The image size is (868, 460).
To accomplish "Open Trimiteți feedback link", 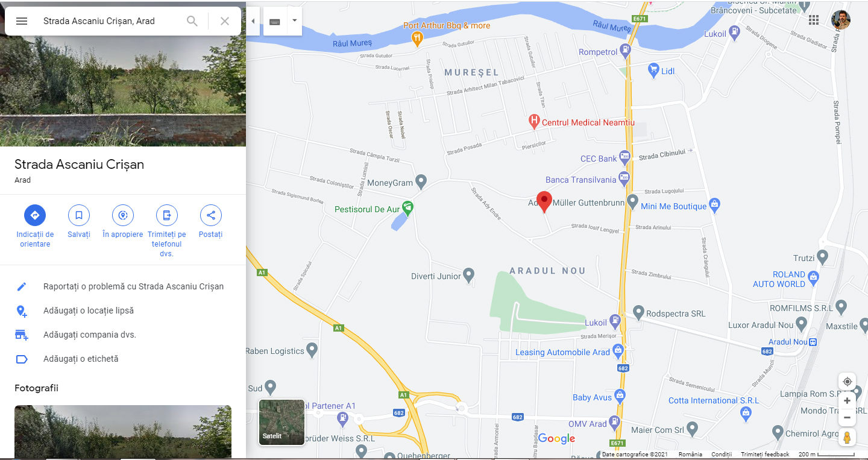I will pos(765,455).
